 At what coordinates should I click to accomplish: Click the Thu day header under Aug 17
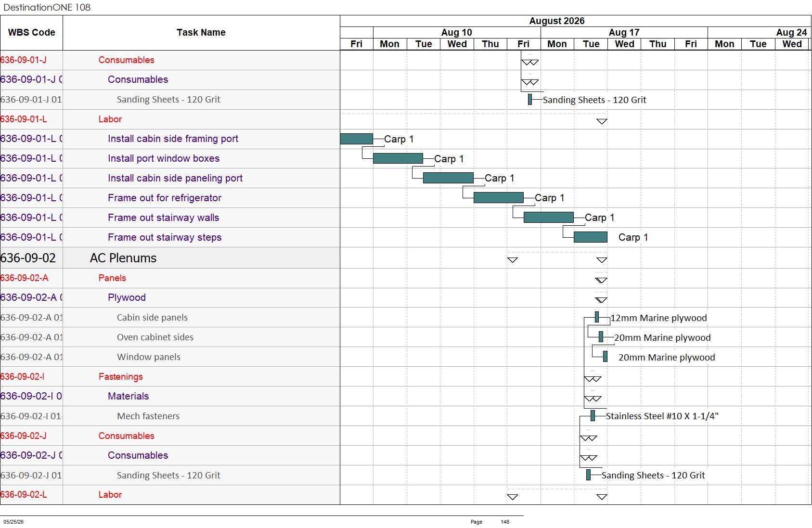(x=657, y=44)
